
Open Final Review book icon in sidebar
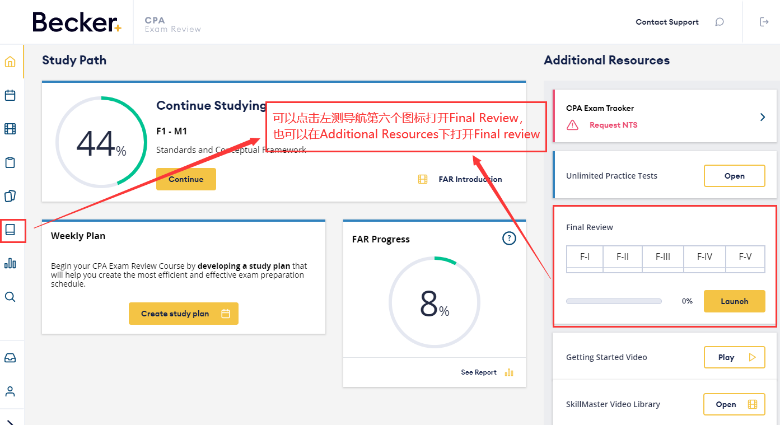click(11, 230)
